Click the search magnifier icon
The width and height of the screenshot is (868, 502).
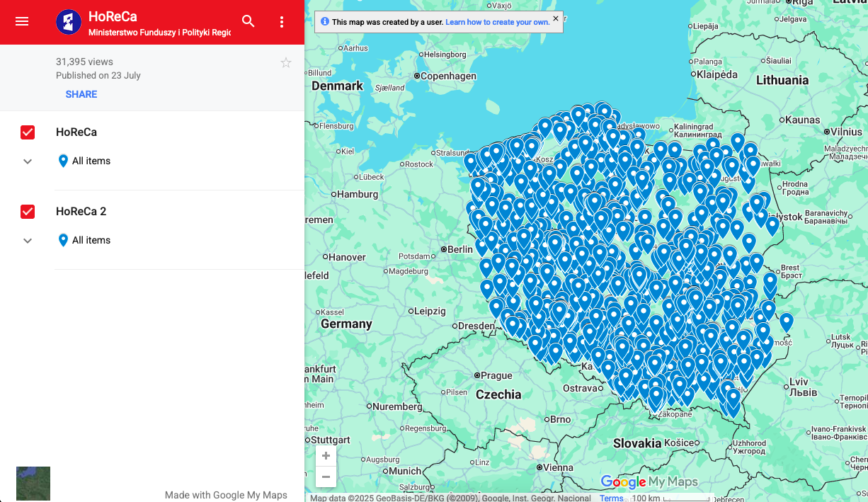pyautogui.click(x=248, y=22)
